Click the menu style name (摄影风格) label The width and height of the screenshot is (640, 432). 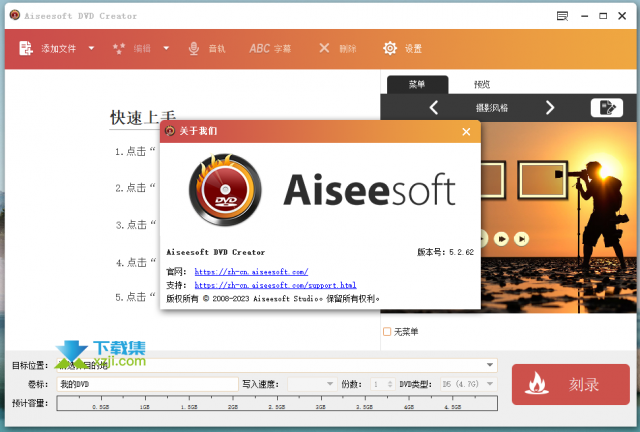[492, 108]
